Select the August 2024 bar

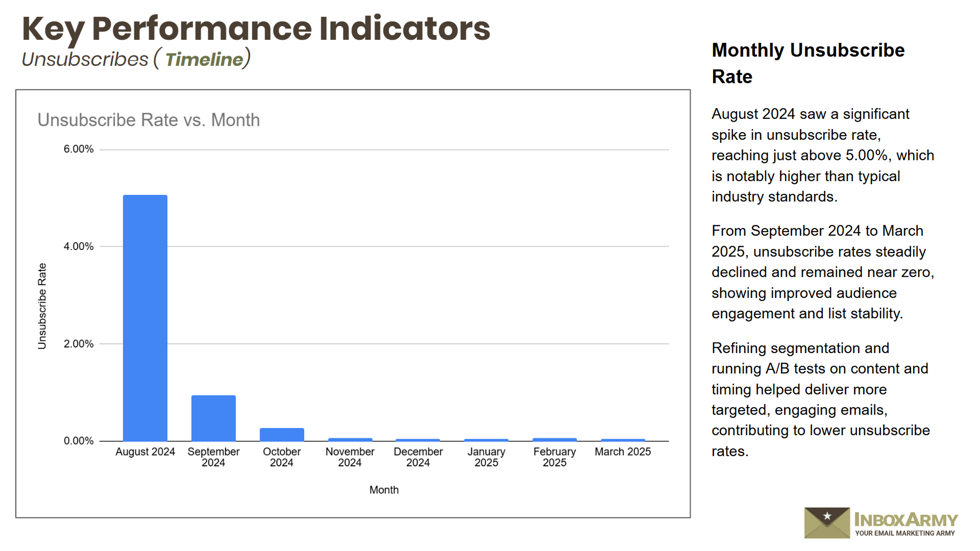coord(145,318)
